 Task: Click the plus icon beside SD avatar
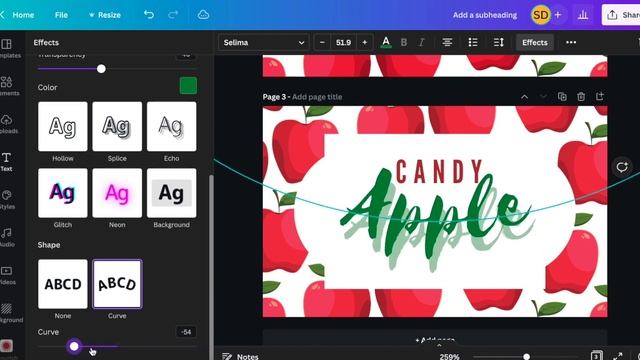[558, 15]
